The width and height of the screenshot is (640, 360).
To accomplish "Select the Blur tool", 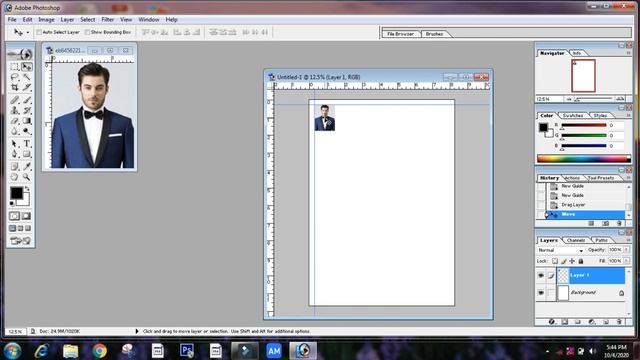I will point(15,131).
